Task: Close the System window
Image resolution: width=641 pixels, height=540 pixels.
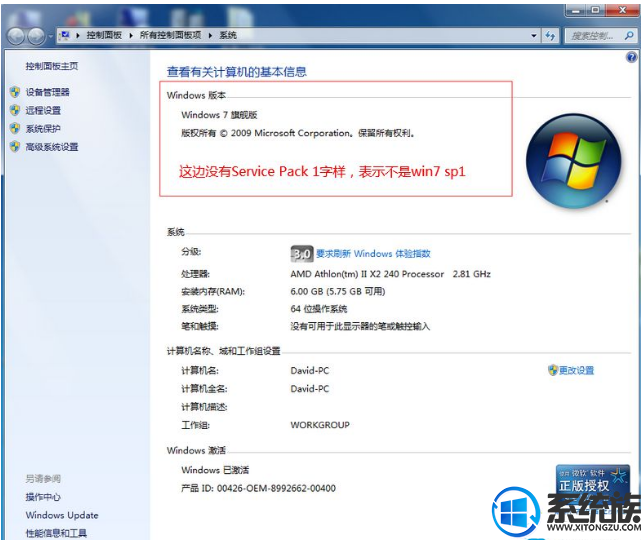Action: (x=622, y=10)
